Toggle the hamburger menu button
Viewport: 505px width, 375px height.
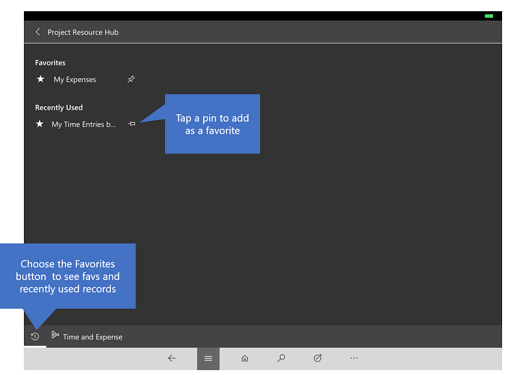pyautogui.click(x=208, y=359)
